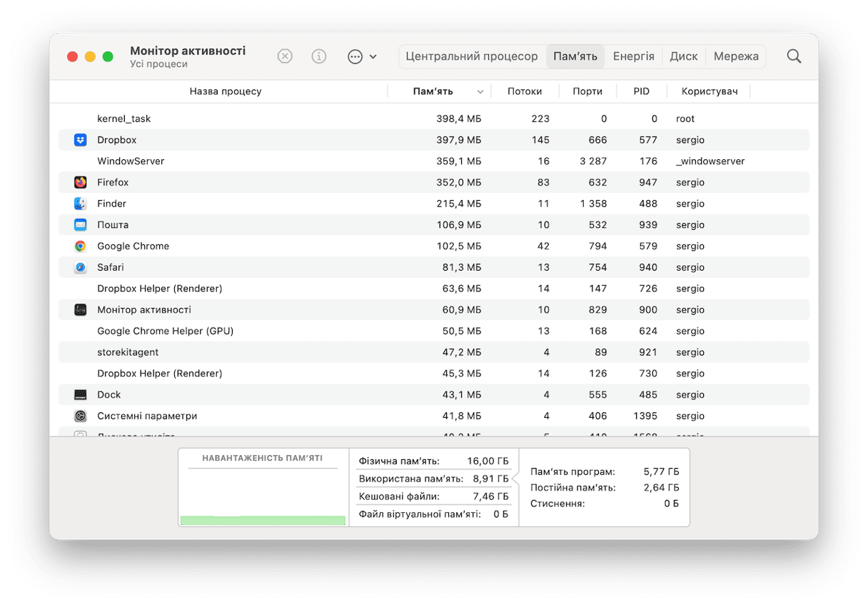Click Пам'ять програм 5,77 ГБ entry
Image resolution: width=868 pixels, height=605 pixels.
[x=605, y=472]
